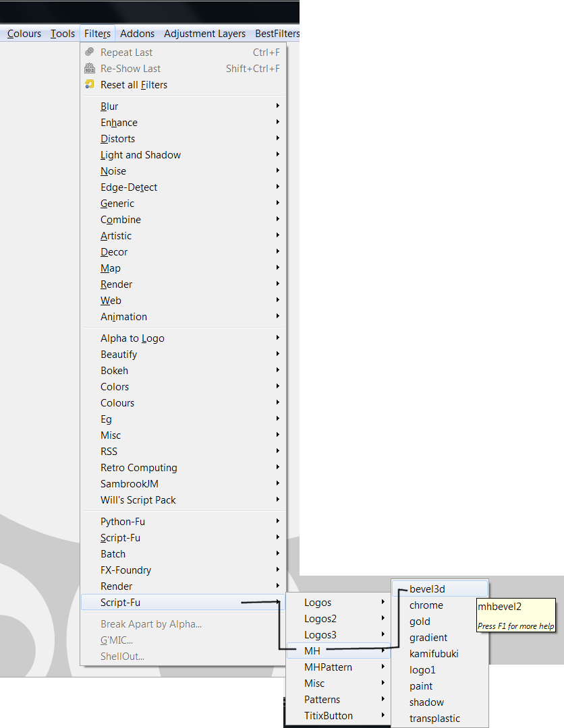Expand the Retro Computing submenu
This screenshot has width=564, height=728.
tap(183, 468)
